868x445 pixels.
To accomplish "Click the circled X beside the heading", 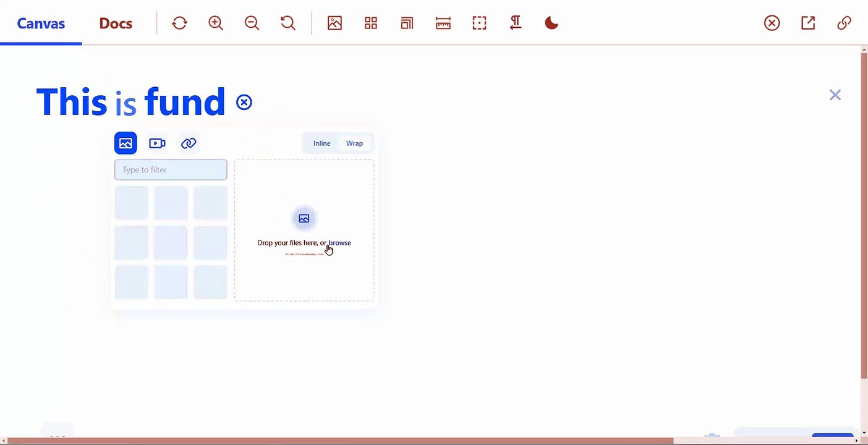I will [x=244, y=103].
